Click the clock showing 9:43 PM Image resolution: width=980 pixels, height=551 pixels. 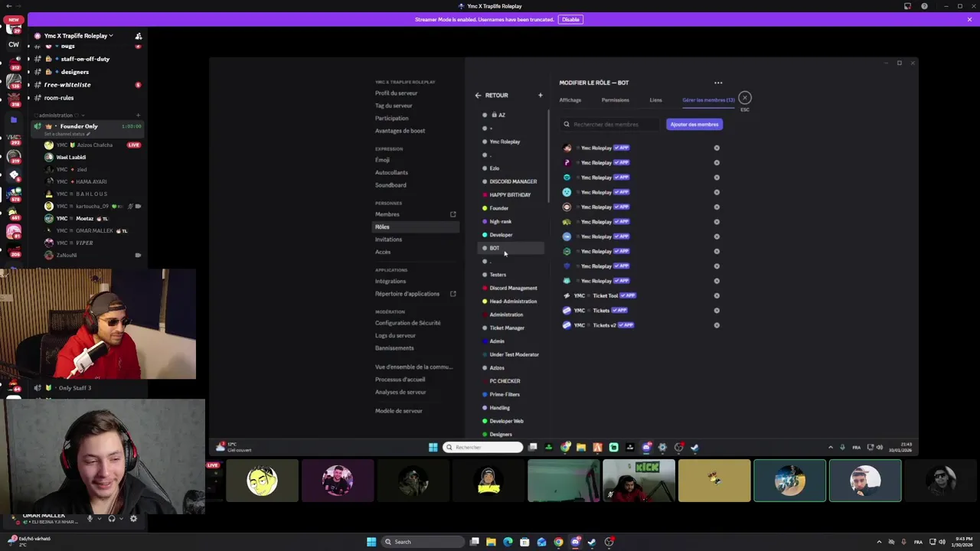962,539
